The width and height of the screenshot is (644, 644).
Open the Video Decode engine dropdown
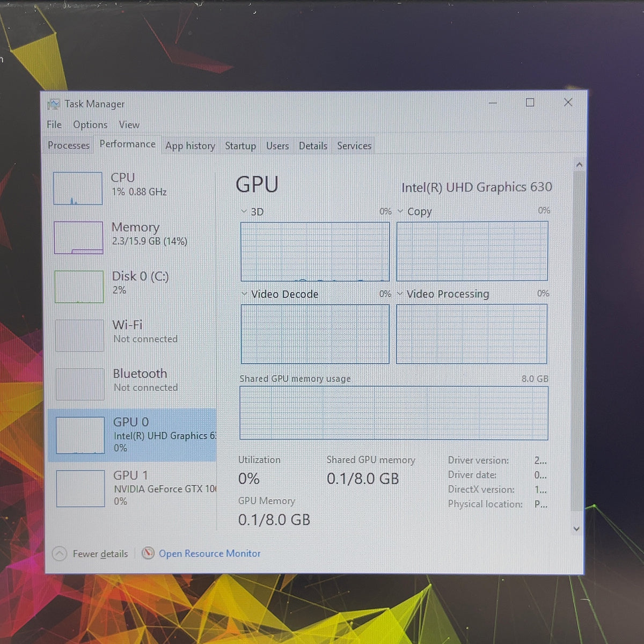[244, 294]
